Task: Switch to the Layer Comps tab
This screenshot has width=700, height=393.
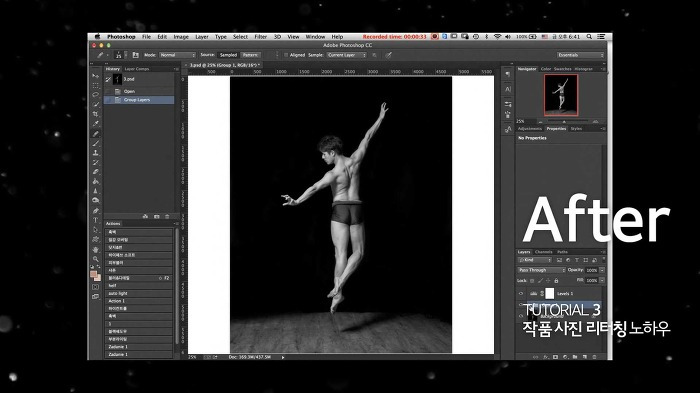Action: point(137,69)
